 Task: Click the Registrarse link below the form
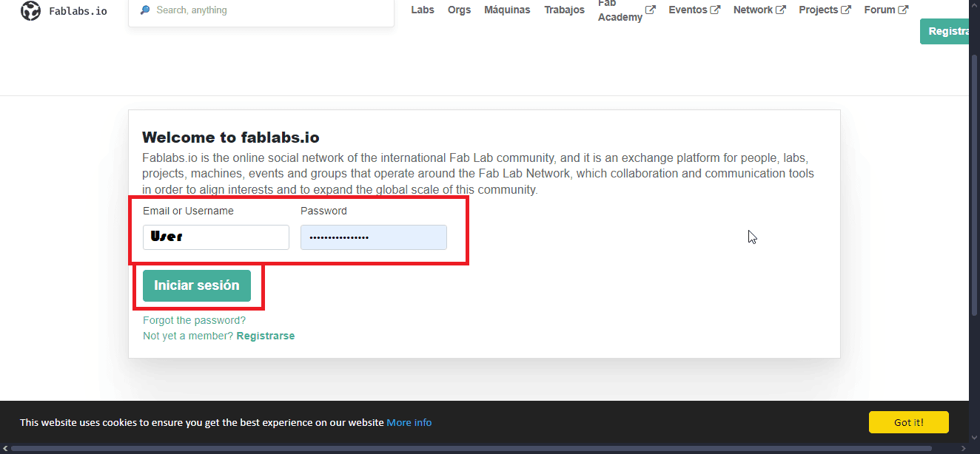click(x=265, y=336)
